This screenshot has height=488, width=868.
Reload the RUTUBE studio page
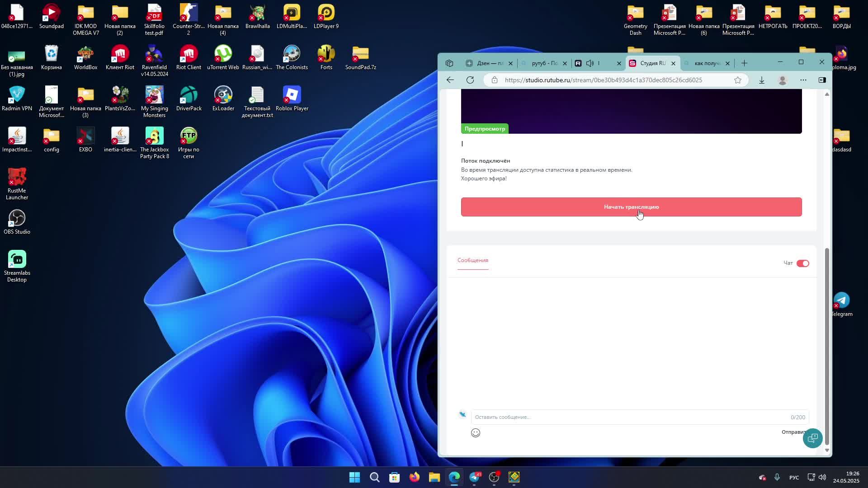tap(470, 80)
